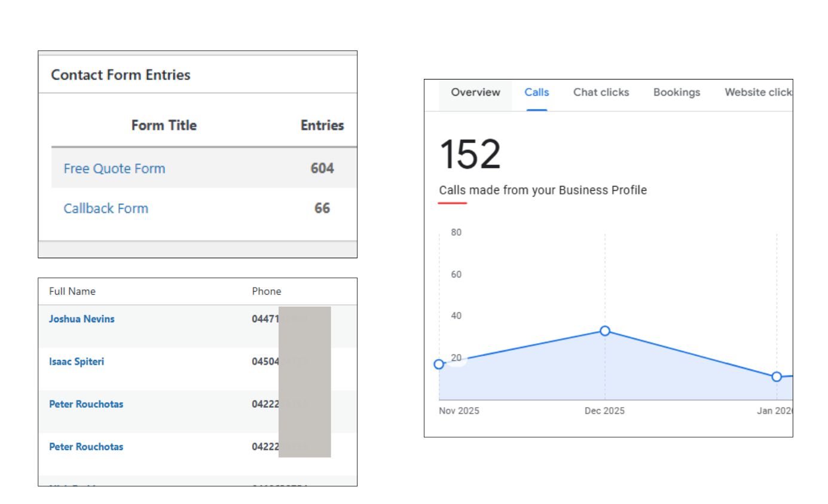Select the Calls tab
Viewport: 828px width, 504px height.
click(536, 93)
